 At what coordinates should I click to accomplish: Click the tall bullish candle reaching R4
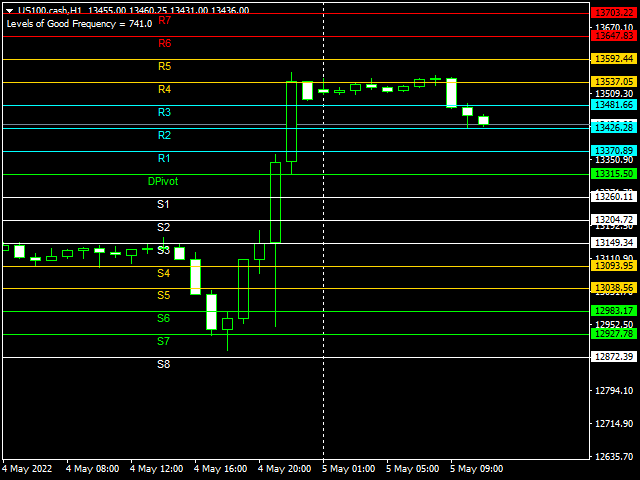click(291, 122)
